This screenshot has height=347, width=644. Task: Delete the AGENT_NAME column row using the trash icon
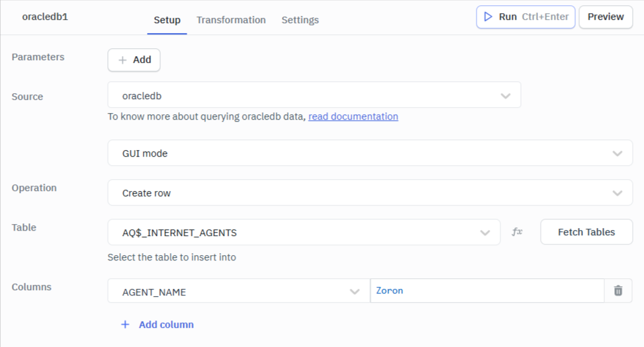pyautogui.click(x=618, y=291)
